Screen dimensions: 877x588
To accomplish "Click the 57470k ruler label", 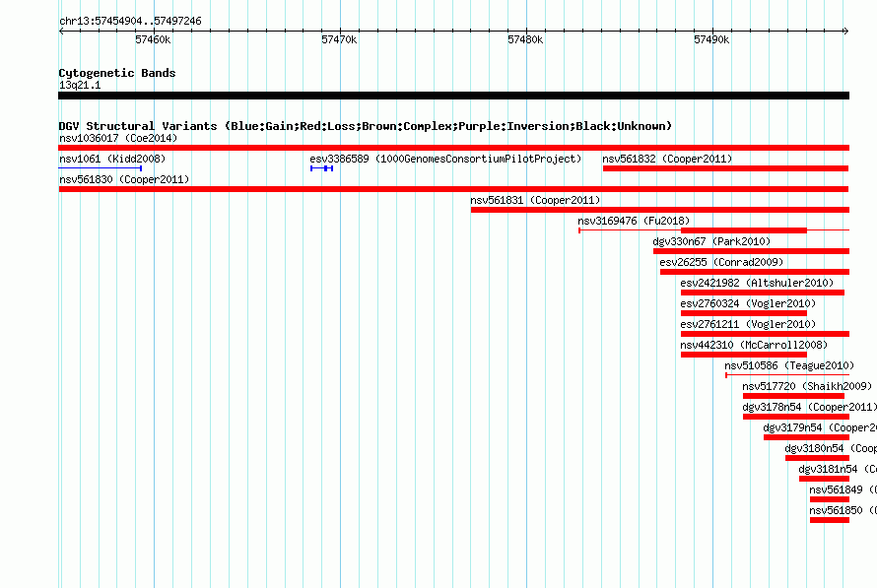I will pyautogui.click(x=339, y=39).
